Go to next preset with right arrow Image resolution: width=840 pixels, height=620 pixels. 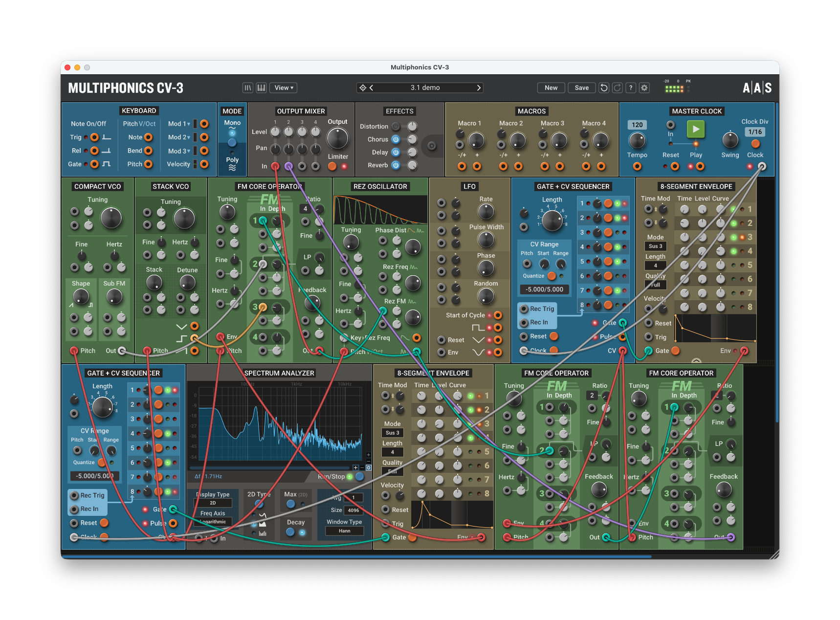pyautogui.click(x=479, y=88)
